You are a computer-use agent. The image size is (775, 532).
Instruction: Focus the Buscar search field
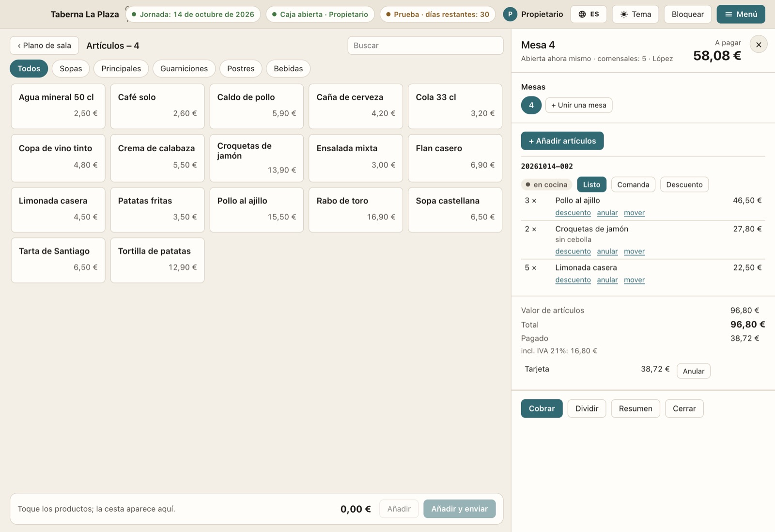[425, 45]
